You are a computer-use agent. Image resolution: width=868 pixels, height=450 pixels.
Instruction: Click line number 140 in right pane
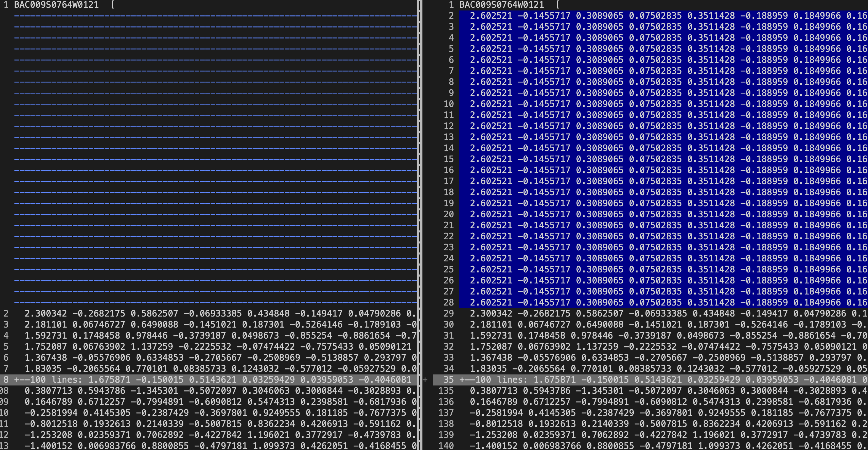[x=446, y=446]
